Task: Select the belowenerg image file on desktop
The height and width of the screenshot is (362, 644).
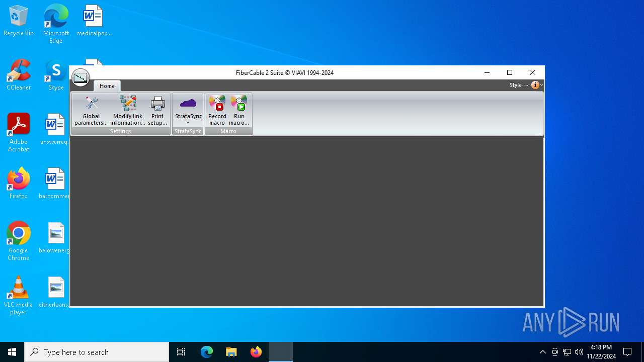Action: tap(55, 238)
